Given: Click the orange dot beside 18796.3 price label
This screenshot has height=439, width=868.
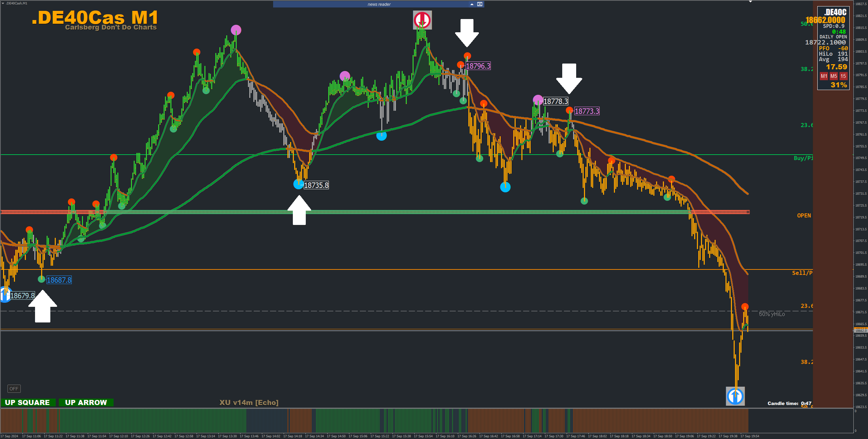Looking at the screenshot, I should [x=461, y=65].
